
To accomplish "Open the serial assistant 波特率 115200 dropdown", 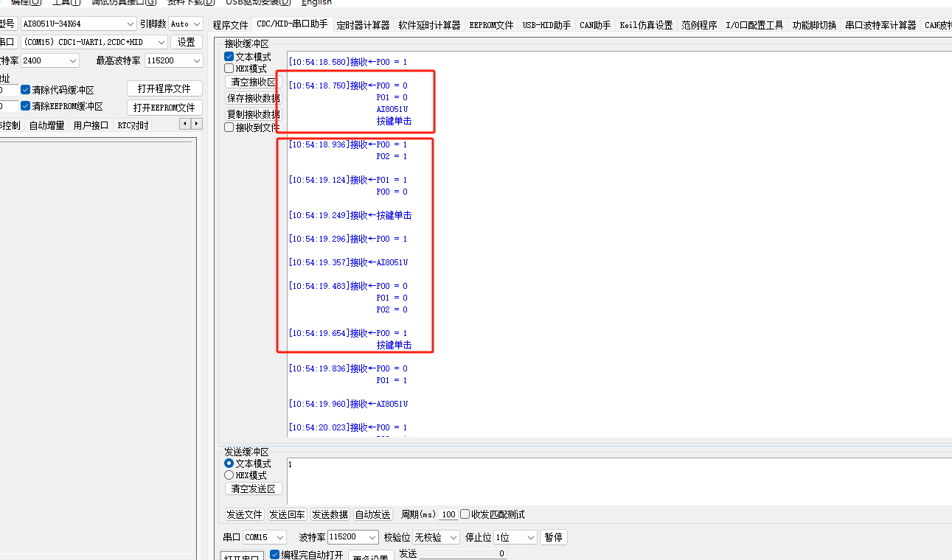I will coord(352,537).
